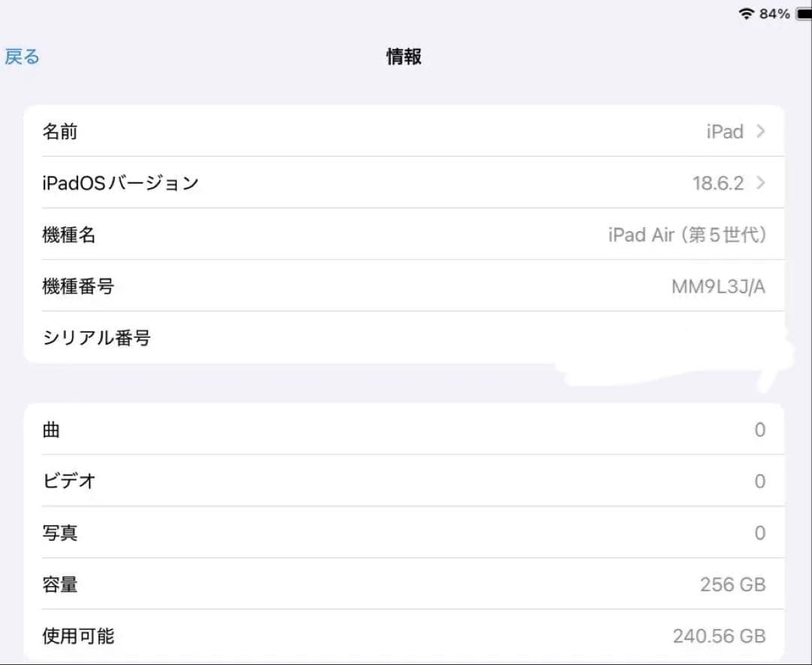Viewport: 812px width, 665px height.
Task: Toggle selection of the 写真 (photos) row
Action: pyautogui.click(x=406, y=533)
